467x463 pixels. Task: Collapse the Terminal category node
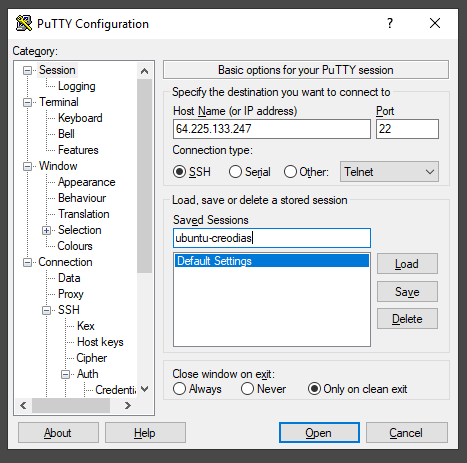pos(27,102)
